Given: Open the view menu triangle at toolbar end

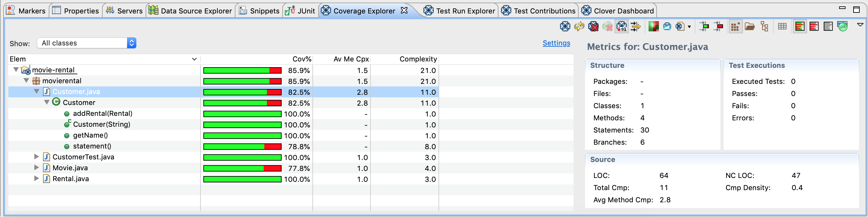Looking at the screenshot, I should click(860, 25).
